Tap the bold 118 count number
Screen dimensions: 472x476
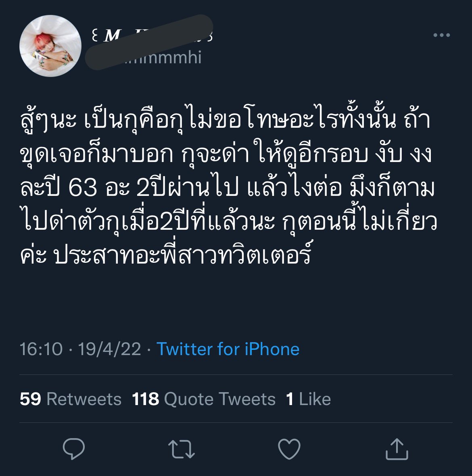pyautogui.click(x=146, y=399)
